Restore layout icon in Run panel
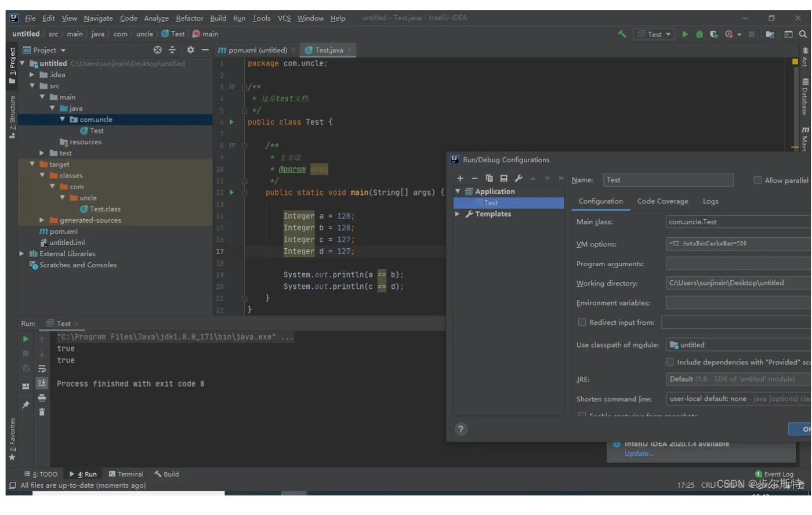 26,386
